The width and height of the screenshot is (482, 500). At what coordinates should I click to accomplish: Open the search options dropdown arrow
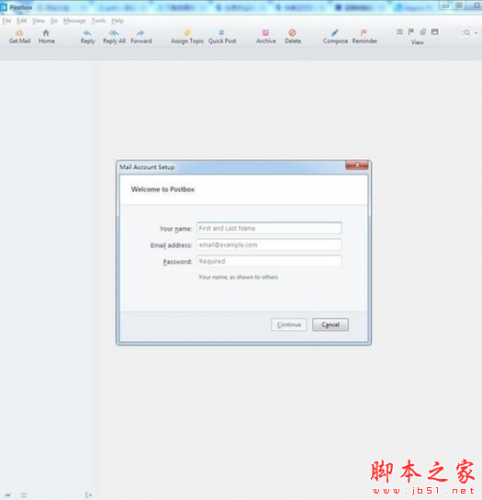click(x=476, y=33)
